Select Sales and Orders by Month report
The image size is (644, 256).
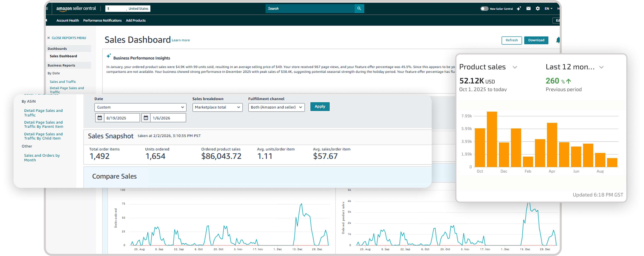click(x=42, y=157)
